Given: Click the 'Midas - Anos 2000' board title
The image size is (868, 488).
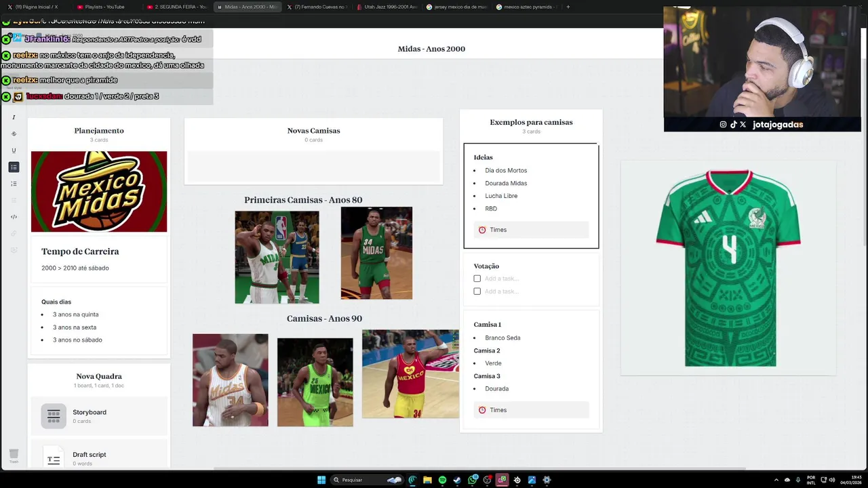Looking at the screenshot, I should click(431, 49).
